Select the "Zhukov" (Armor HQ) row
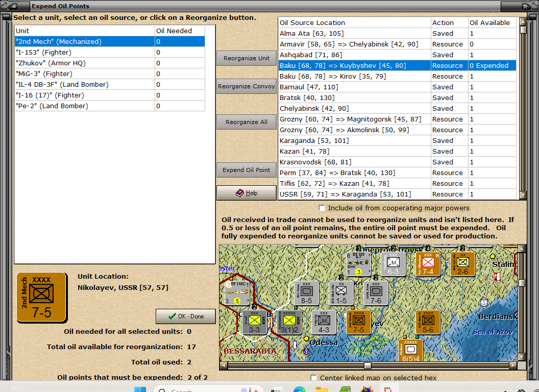The image size is (539, 392). click(x=110, y=63)
